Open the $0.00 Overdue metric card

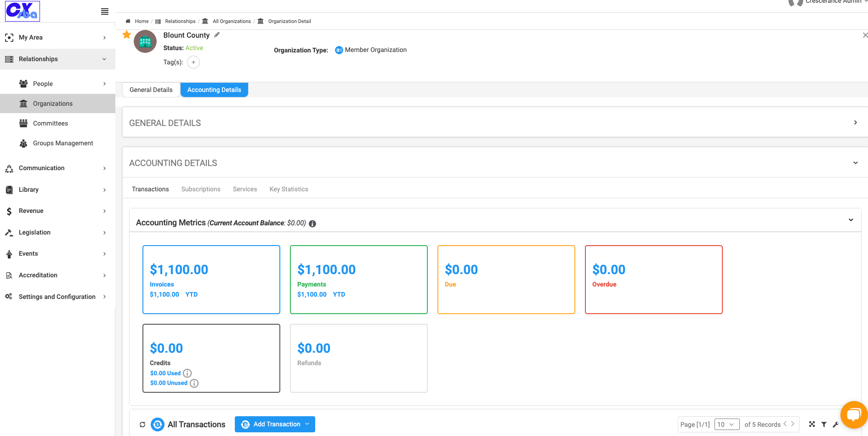click(654, 280)
